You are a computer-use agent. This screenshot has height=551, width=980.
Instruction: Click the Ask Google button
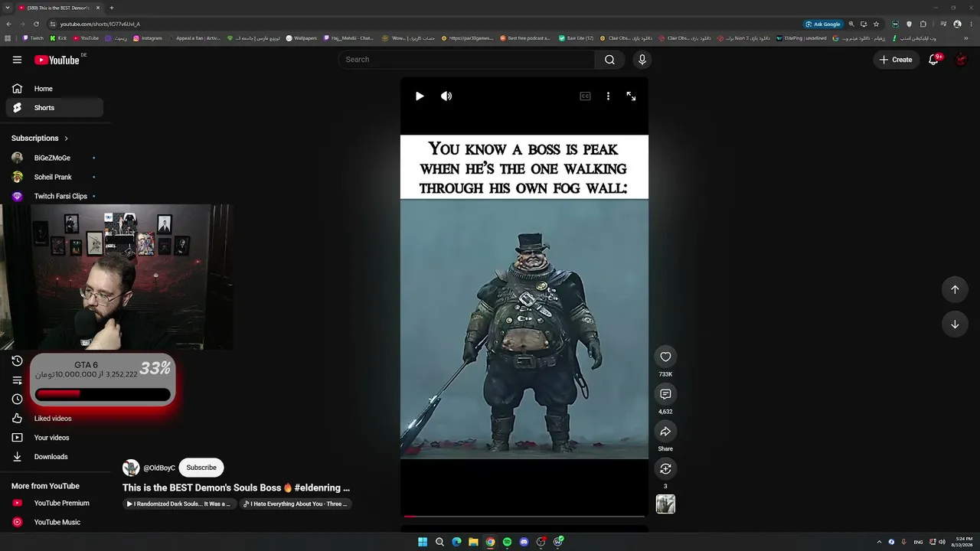coord(823,24)
